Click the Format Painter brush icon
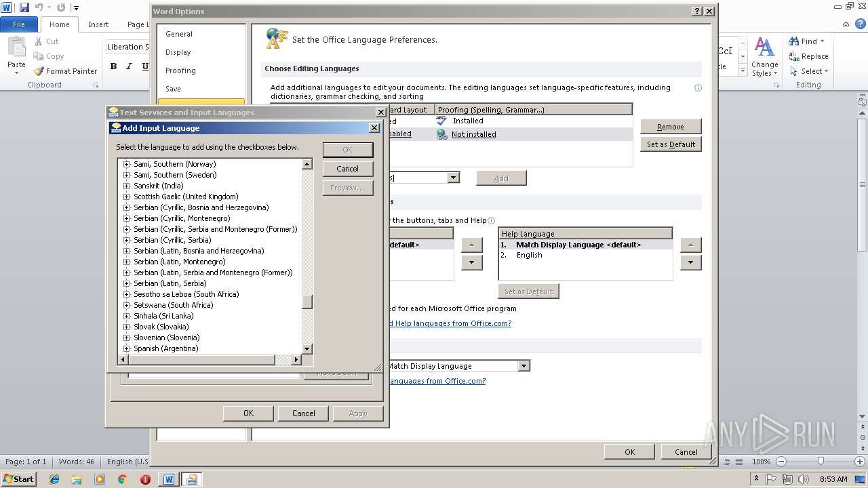Image resolution: width=868 pixels, height=488 pixels. 39,71
